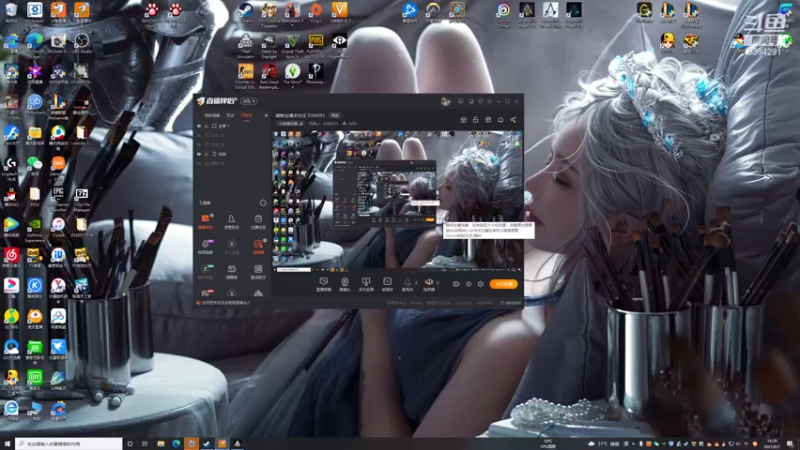The width and height of the screenshot is (800, 450).
Task: Click the orange start-streaming button
Action: (x=504, y=284)
